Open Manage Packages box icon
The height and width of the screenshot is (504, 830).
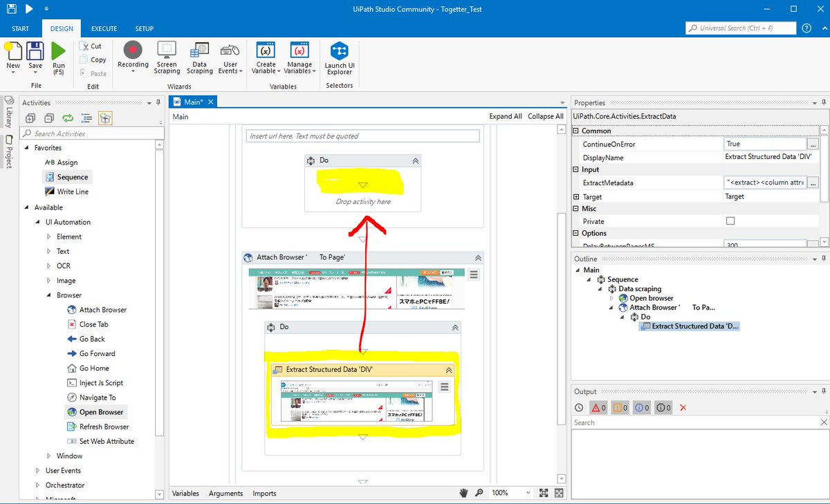104,118
